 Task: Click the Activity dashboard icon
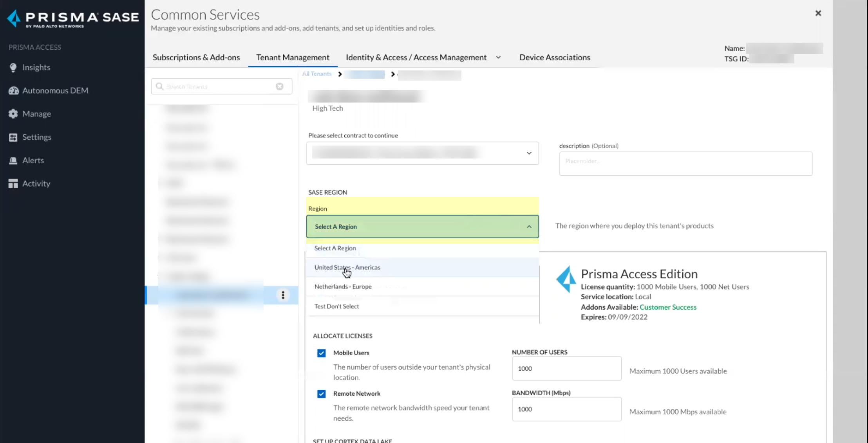(x=13, y=184)
